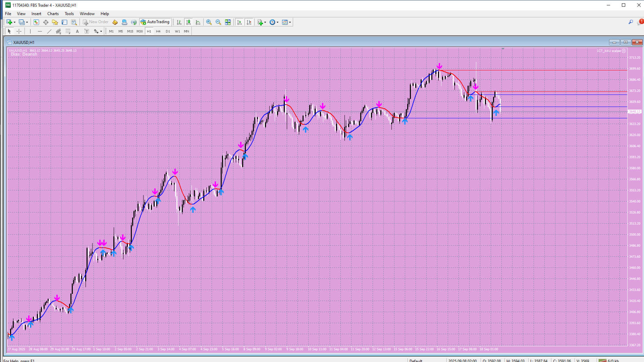Open the File menu

[8, 14]
